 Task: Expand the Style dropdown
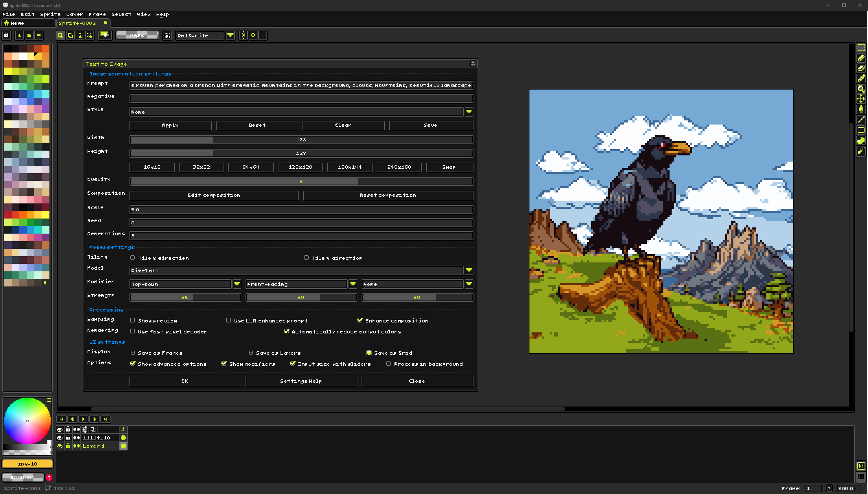469,112
